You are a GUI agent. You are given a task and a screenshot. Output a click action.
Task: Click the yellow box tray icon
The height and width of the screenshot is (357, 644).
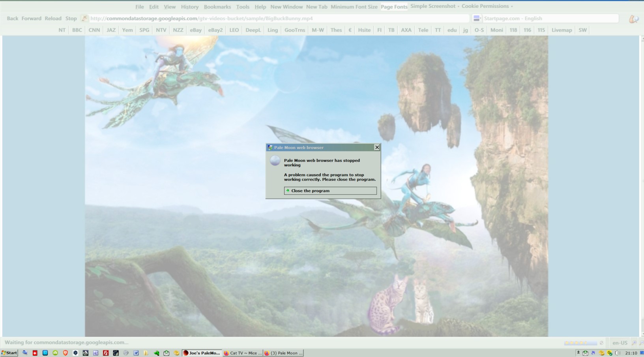[x=601, y=353]
